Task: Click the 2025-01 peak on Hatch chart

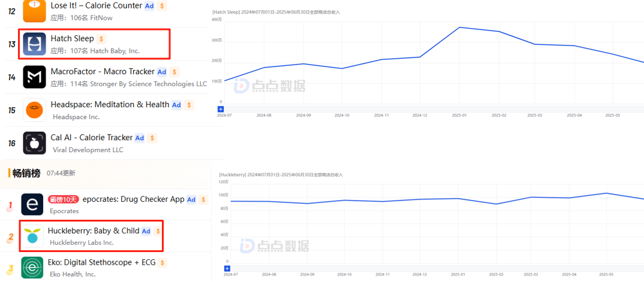Action: [459, 28]
